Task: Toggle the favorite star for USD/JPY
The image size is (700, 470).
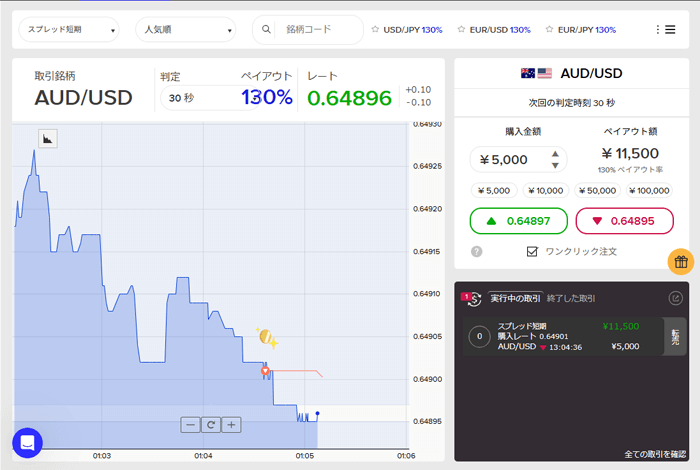Action: point(375,29)
